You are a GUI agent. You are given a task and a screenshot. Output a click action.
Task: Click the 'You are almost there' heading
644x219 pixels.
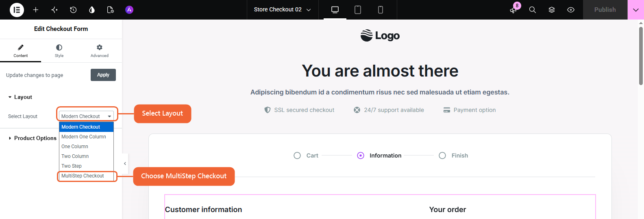380,71
